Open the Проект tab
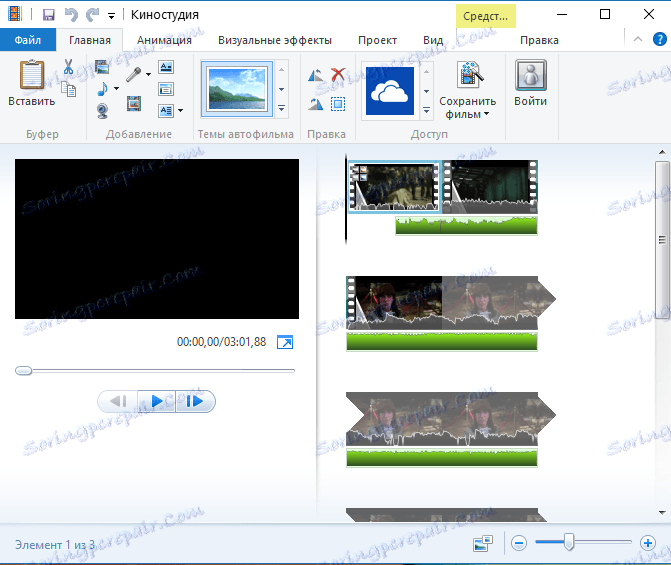Image resolution: width=671 pixels, height=565 pixels. [x=377, y=40]
